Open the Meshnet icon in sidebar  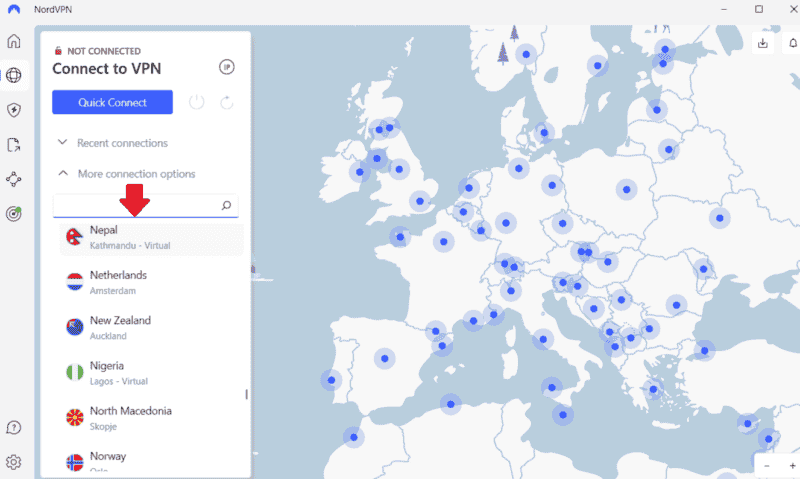[14, 179]
